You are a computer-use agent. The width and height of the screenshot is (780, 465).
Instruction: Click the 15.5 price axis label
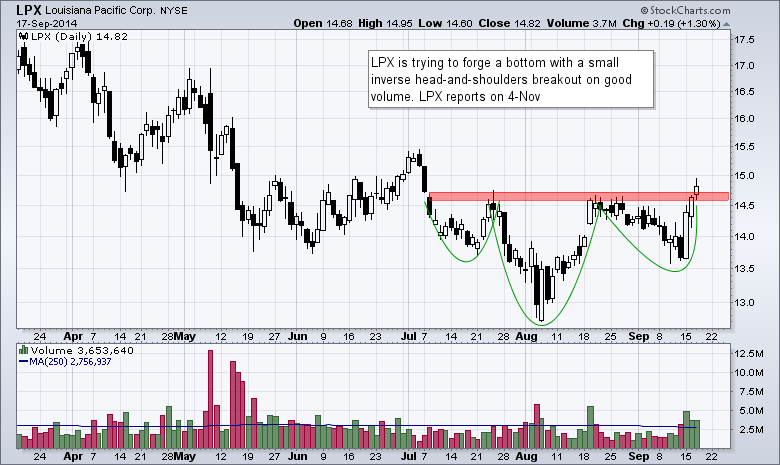(744, 147)
